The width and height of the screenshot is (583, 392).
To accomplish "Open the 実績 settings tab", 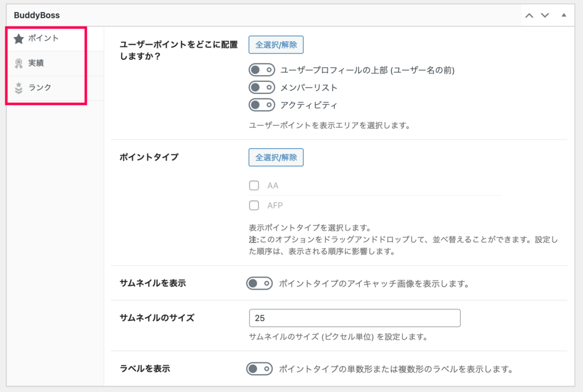I will (x=55, y=64).
